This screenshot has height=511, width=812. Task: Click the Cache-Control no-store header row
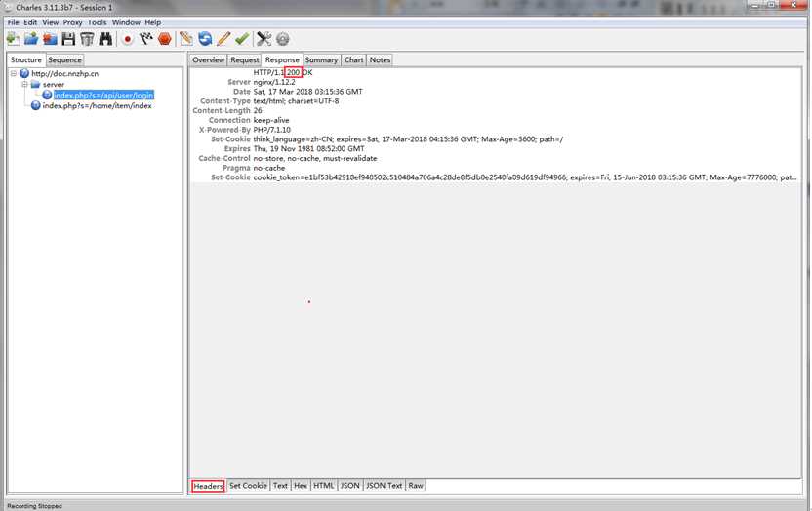tap(495, 158)
